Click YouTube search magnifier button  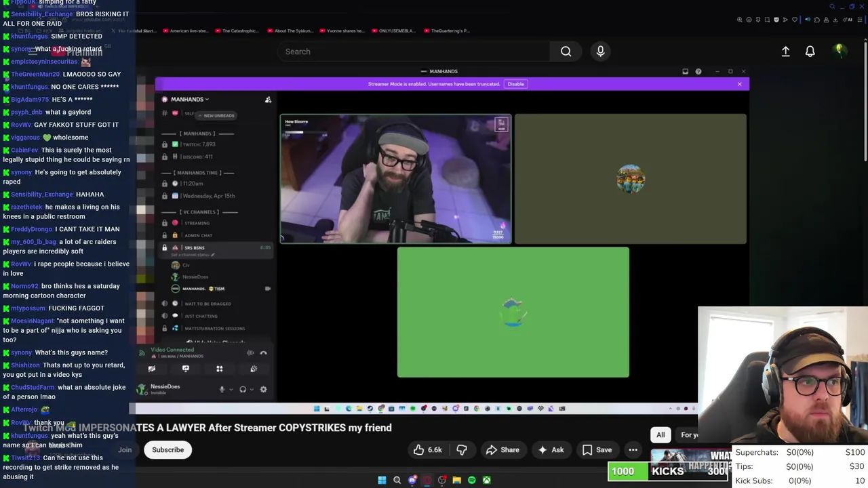click(x=566, y=52)
